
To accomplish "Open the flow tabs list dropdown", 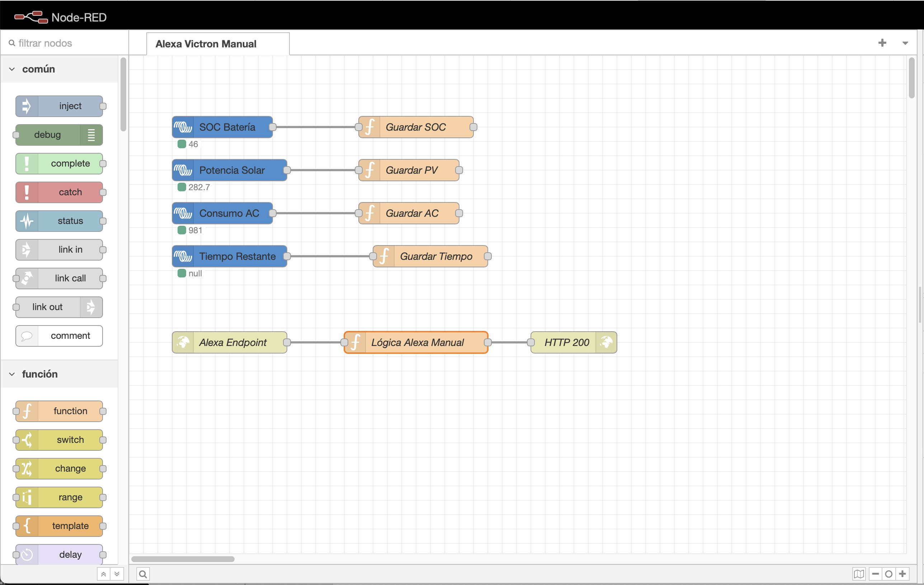I will click(x=905, y=43).
